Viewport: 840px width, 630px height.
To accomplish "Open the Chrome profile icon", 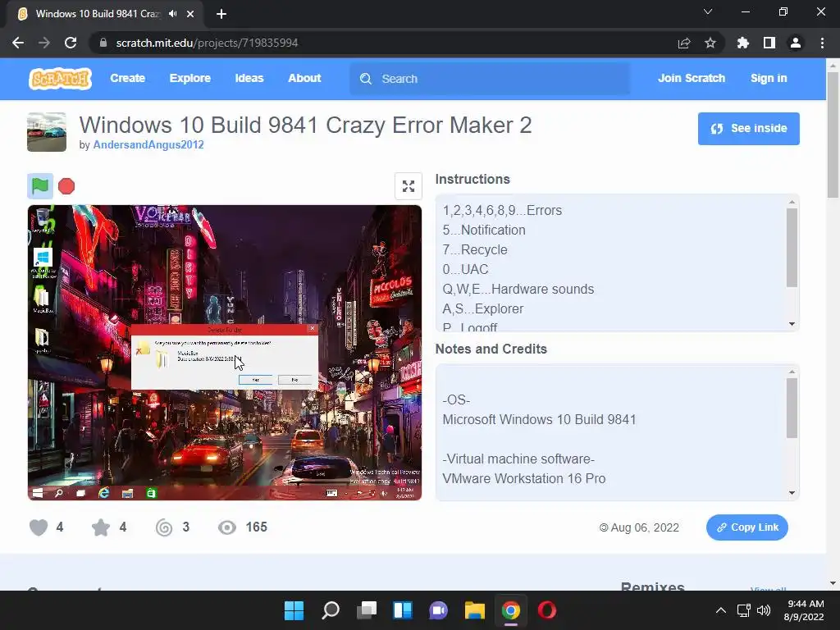I will [796, 43].
